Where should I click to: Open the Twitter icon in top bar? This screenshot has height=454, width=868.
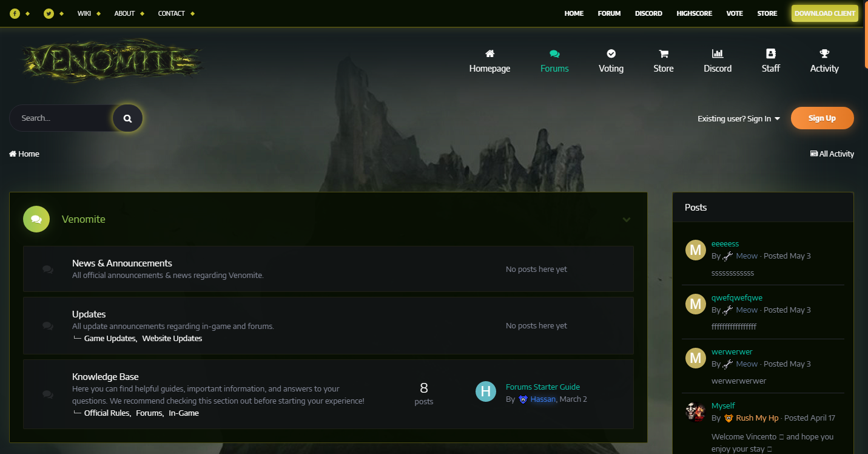[49, 13]
